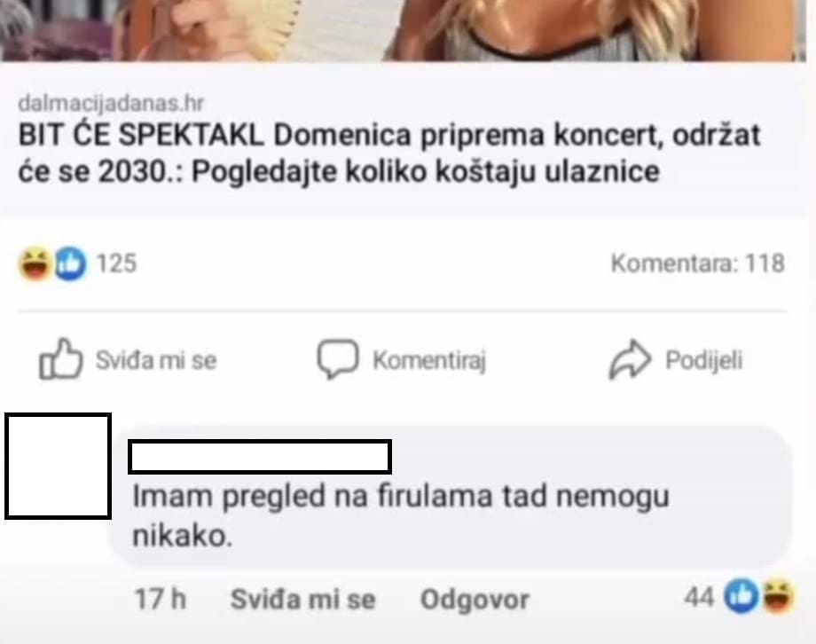Click the Sviđa mi se post label
The image size is (816, 644).
point(155,360)
